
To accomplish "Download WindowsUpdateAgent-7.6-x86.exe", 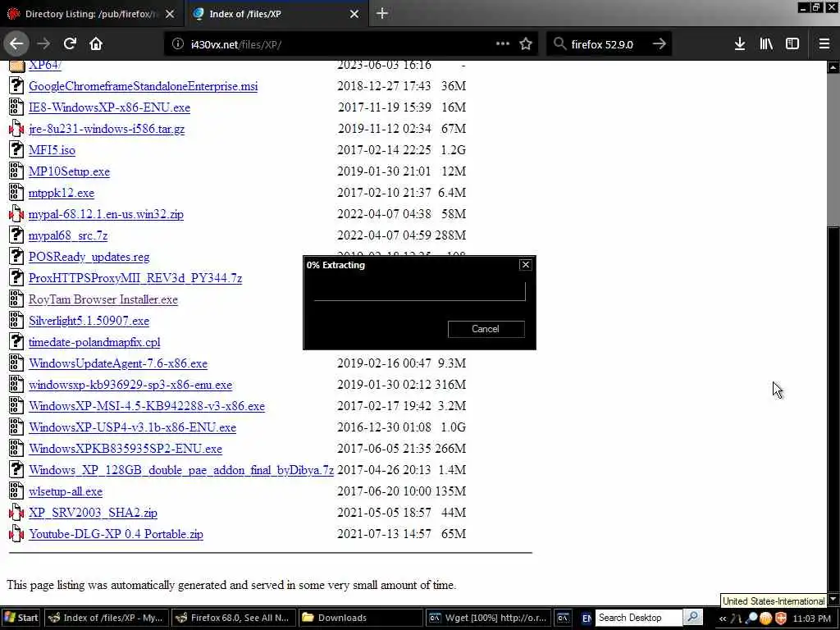I will click(118, 363).
